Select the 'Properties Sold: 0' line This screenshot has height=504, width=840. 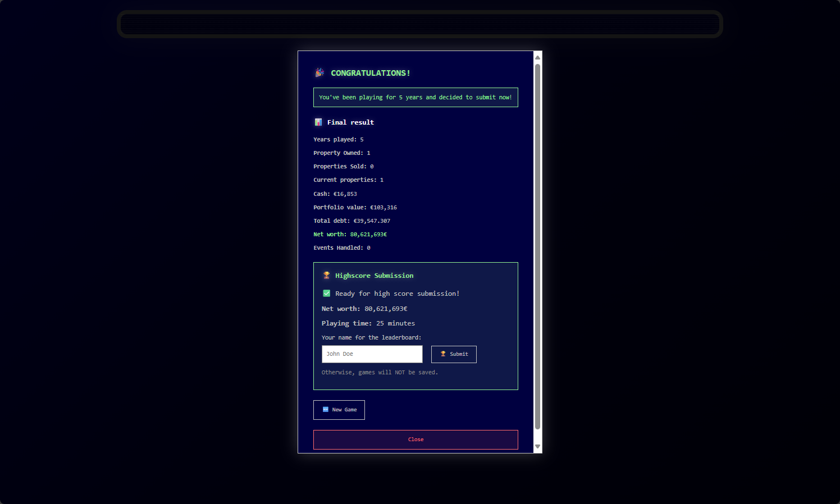(344, 167)
